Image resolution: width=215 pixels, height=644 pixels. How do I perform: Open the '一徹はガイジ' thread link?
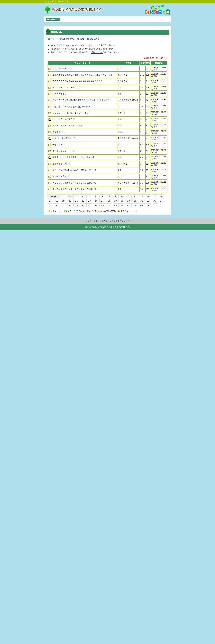pos(58,145)
